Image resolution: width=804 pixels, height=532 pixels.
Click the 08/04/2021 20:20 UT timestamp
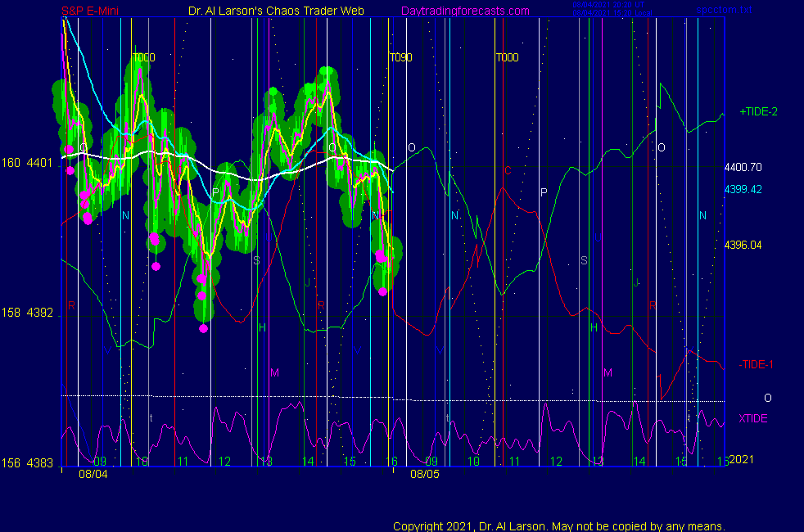point(608,5)
